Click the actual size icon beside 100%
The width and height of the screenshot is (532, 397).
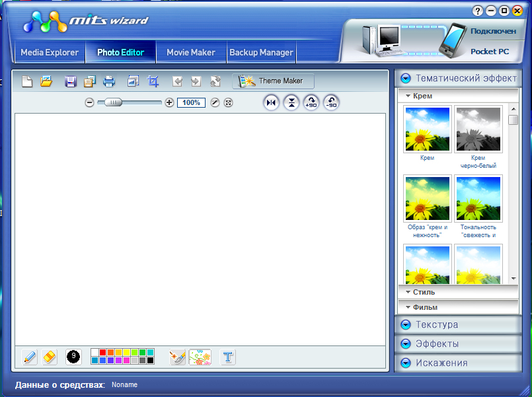[x=215, y=102]
